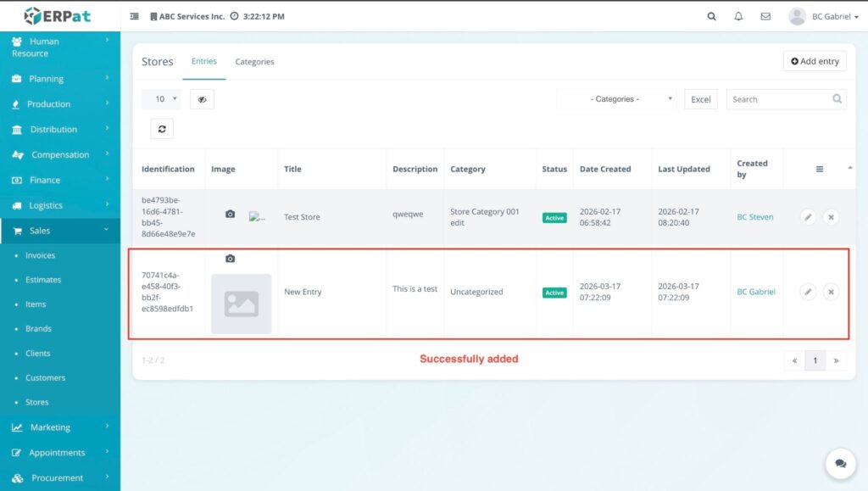868x491 pixels.
Task: Open Invoices in the Sales submenu
Action: click(x=40, y=255)
